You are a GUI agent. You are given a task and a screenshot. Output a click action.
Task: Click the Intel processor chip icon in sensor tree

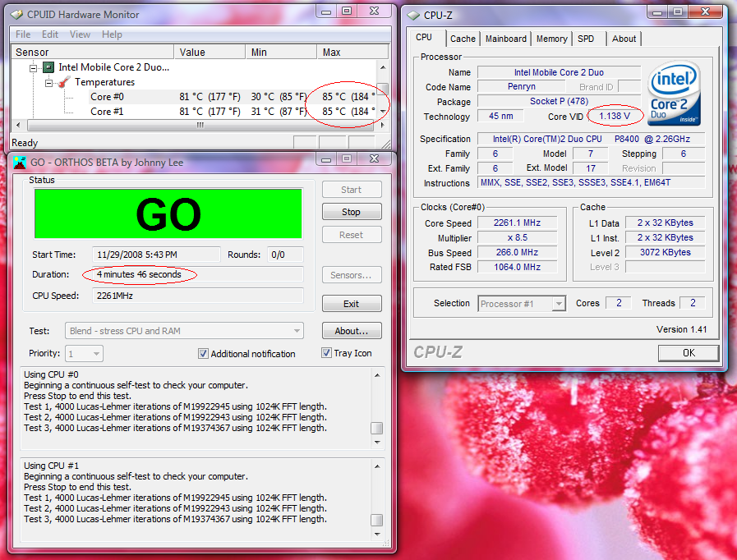tap(48, 67)
